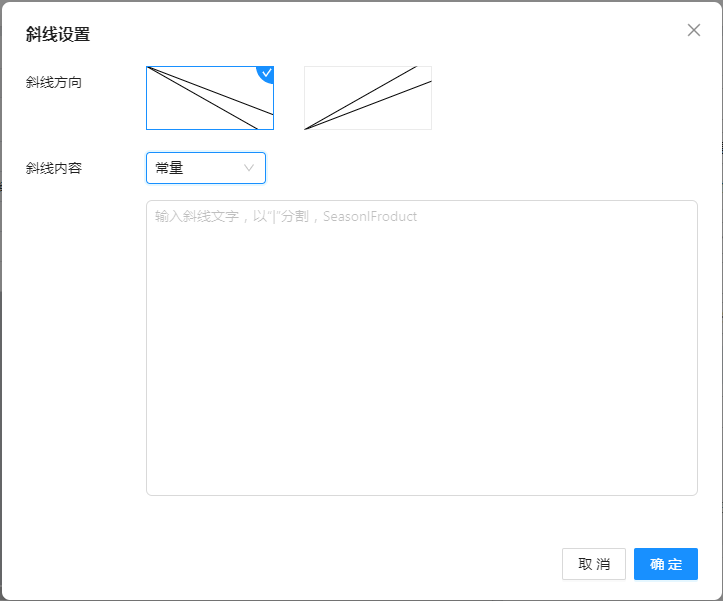The width and height of the screenshot is (723, 601).
Task: Select the bottom-left origin diagonal direction thumbnail
Action: [368, 98]
